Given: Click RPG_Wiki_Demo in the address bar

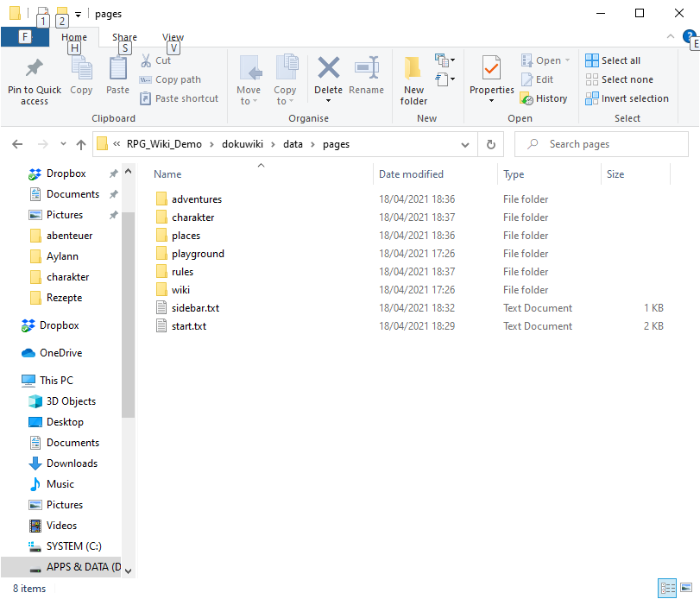Looking at the screenshot, I should tap(164, 144).
